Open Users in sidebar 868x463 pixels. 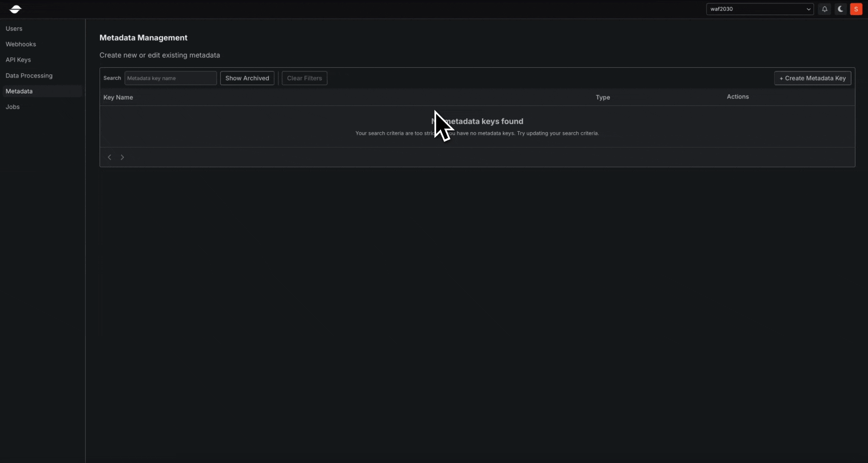(14, 29)
